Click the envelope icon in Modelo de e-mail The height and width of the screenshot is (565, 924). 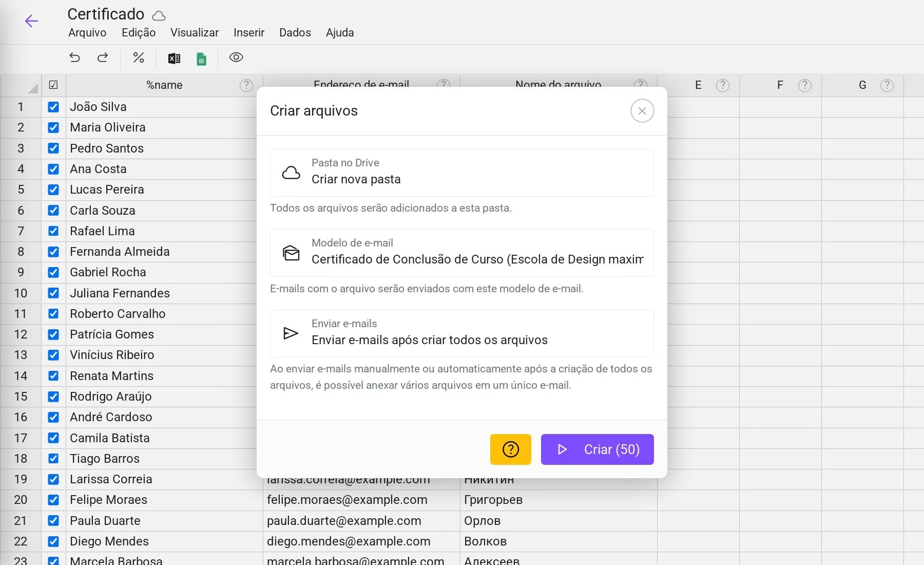pyautogui.click(x=291, y=253)
